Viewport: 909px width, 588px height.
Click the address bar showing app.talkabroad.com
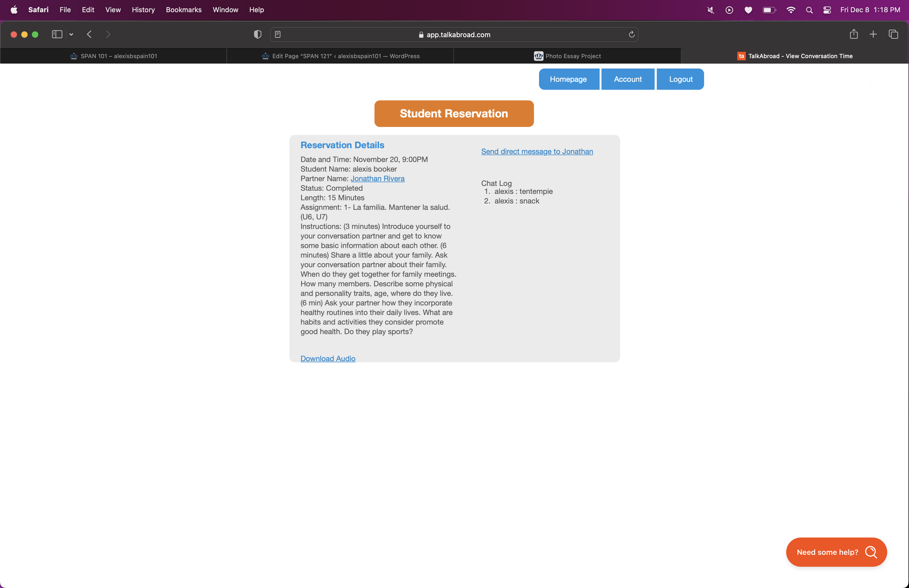pos(454,34)
